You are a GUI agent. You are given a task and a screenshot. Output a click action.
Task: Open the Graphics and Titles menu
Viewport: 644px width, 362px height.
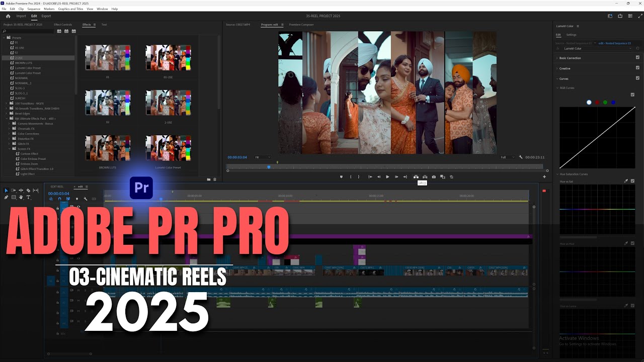coord(70,9)
